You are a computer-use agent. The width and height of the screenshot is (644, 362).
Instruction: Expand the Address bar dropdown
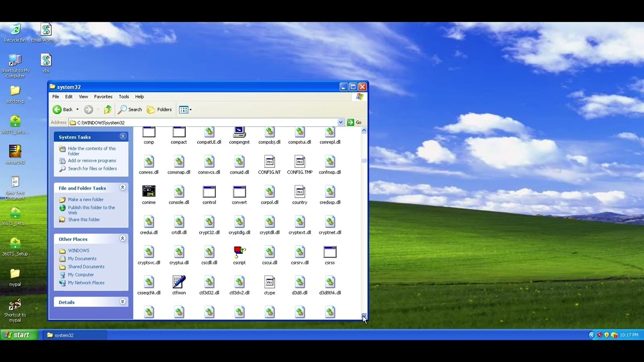pyautogui.click(x=341, y=123)
